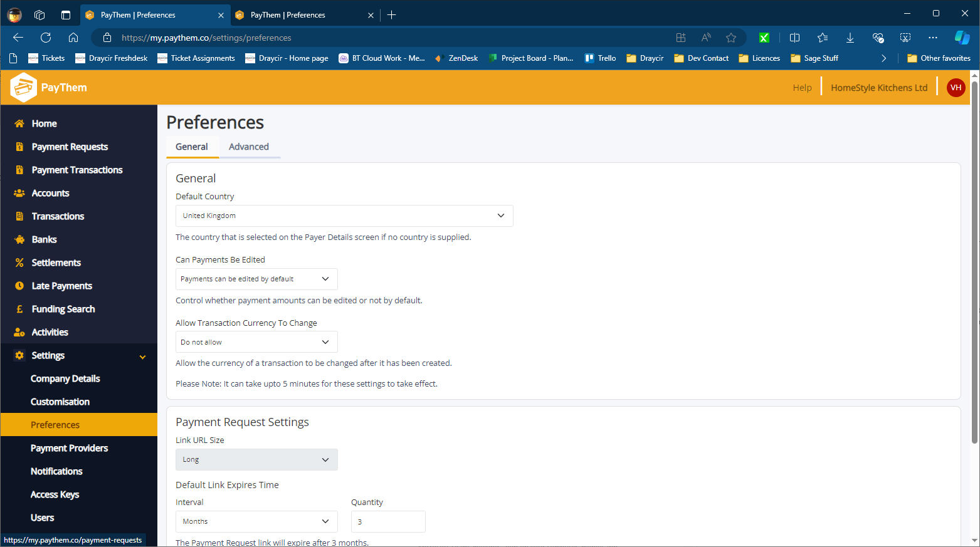Viewport: 980px width, 547px height.
Task: Open Payment Providers settings
Action: [x=69, y=448]
